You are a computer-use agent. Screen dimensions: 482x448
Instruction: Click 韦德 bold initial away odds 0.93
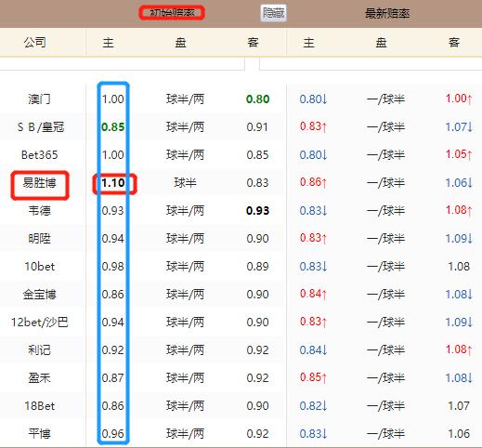click(x=257, y=211)
